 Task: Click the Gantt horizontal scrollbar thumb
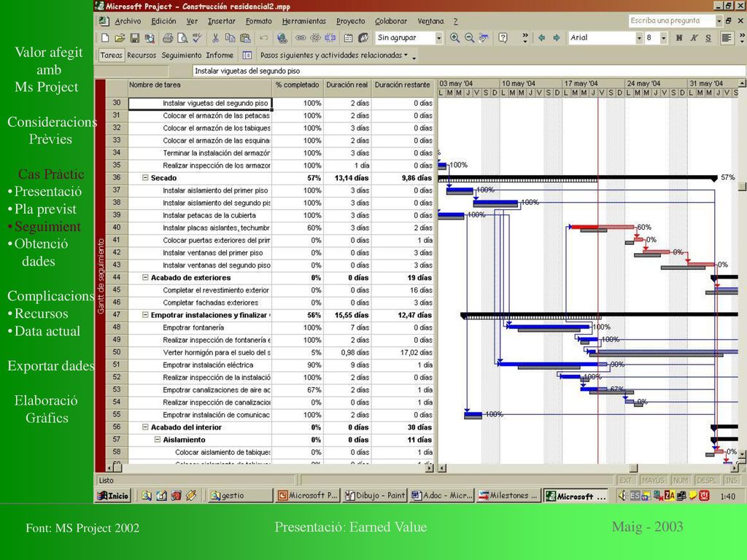(633, 468)
